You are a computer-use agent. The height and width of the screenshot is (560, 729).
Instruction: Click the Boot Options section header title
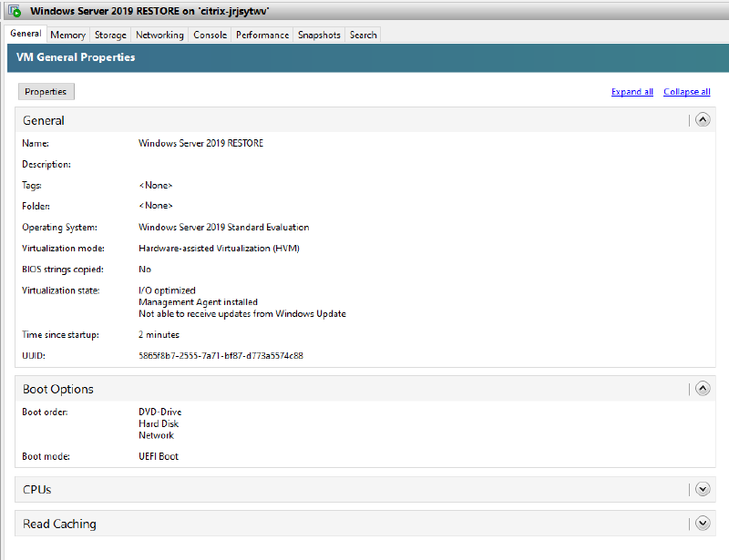pos(58,389)
